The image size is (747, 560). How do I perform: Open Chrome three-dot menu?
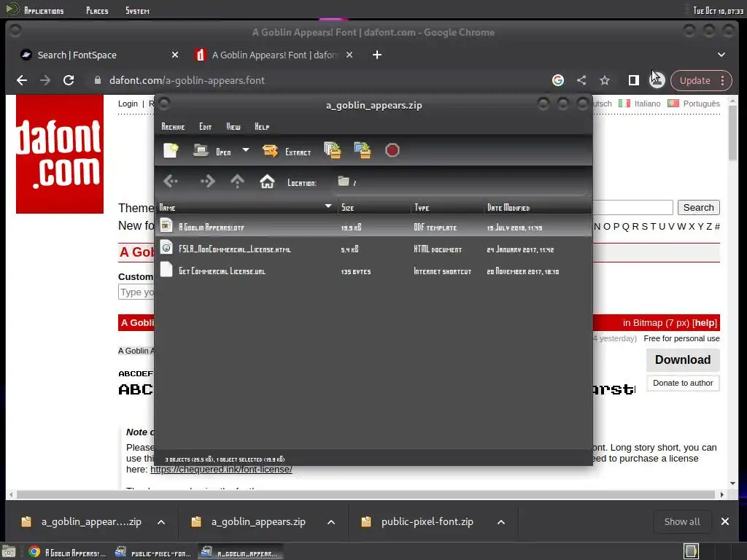click(723, 80)
